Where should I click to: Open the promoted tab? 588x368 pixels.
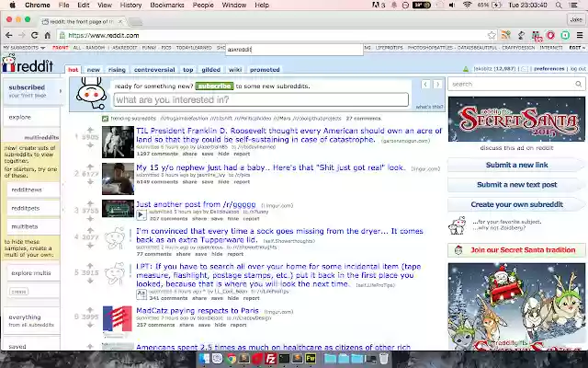click(x=265, y=70)
